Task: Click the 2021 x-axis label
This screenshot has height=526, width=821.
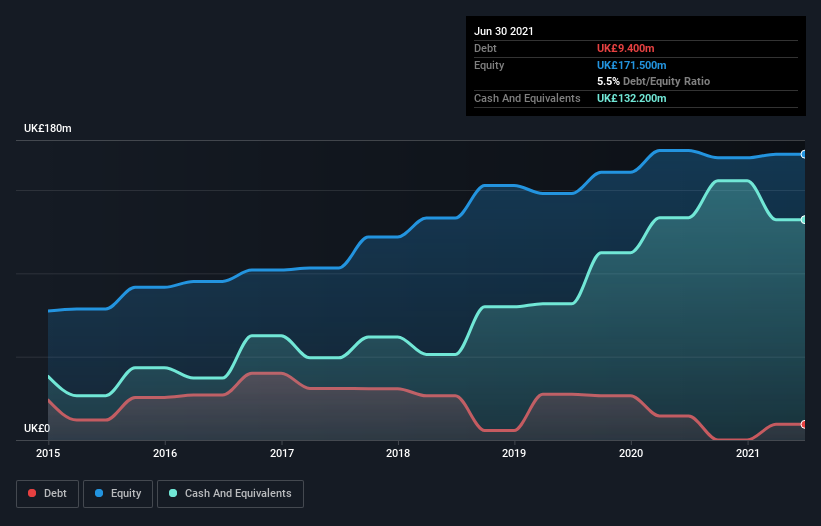Action: pos(748,453)
